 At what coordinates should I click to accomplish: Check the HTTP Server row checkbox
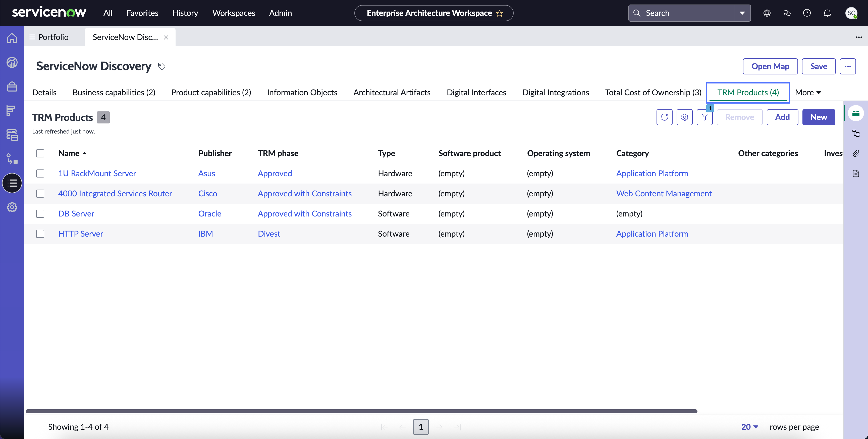(x=40, y=234)
